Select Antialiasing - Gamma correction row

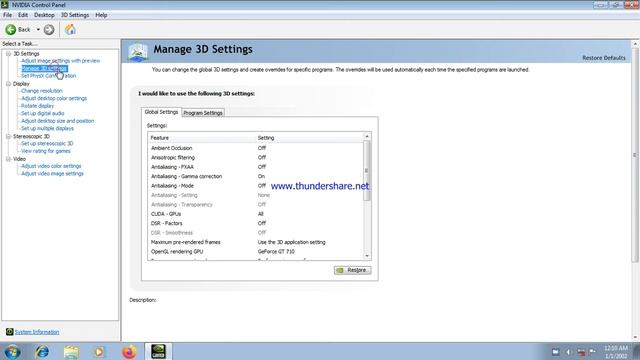[x=255, y=176]
